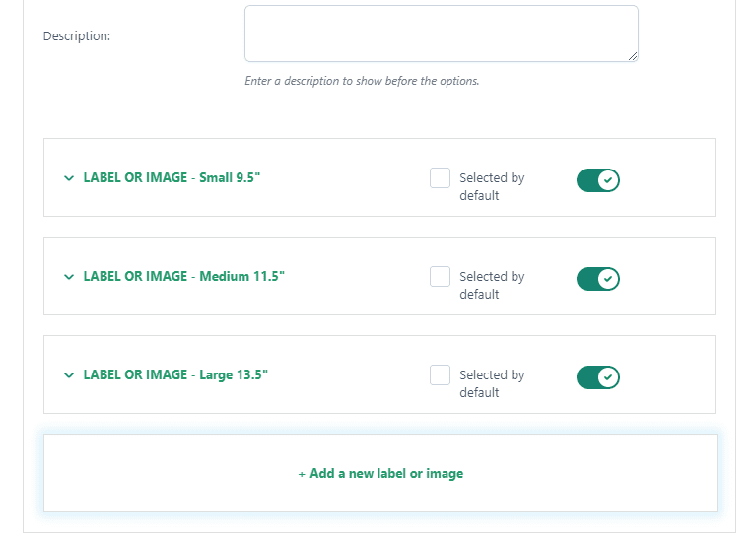Disable the Small 9.5" option toggle
This screenshot has width=756, height=543.
[598, 180]
